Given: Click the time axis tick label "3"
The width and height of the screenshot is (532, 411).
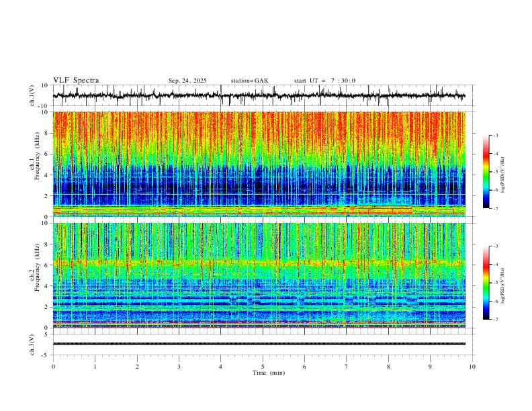Looking at the screenshot, I should pyautogui.click(x=179, y=367).
